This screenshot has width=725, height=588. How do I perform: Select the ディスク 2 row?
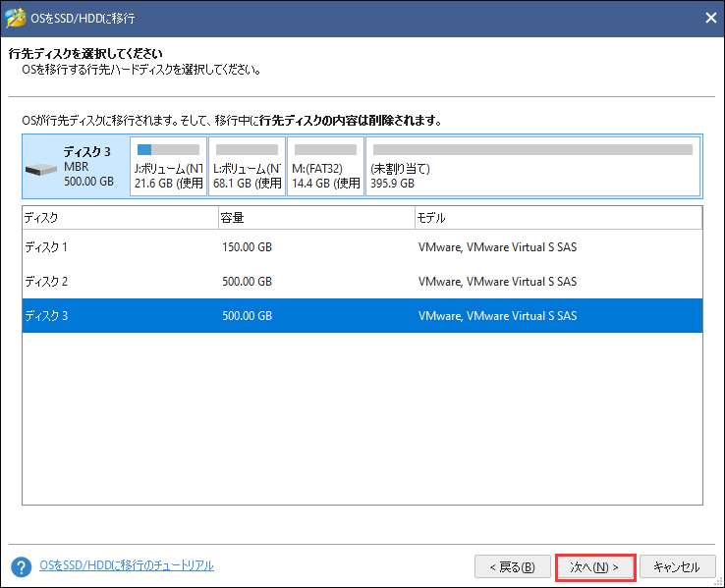coord(362,282)
